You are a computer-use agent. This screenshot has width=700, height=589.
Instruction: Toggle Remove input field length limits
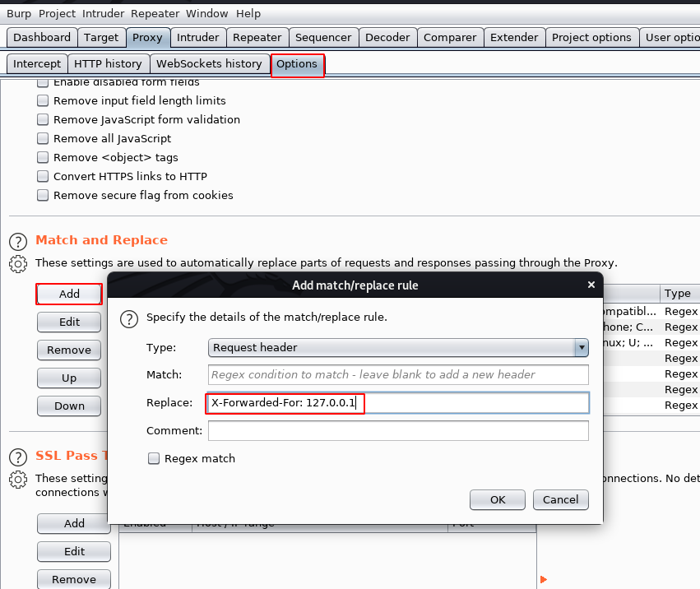coord(43,100)
